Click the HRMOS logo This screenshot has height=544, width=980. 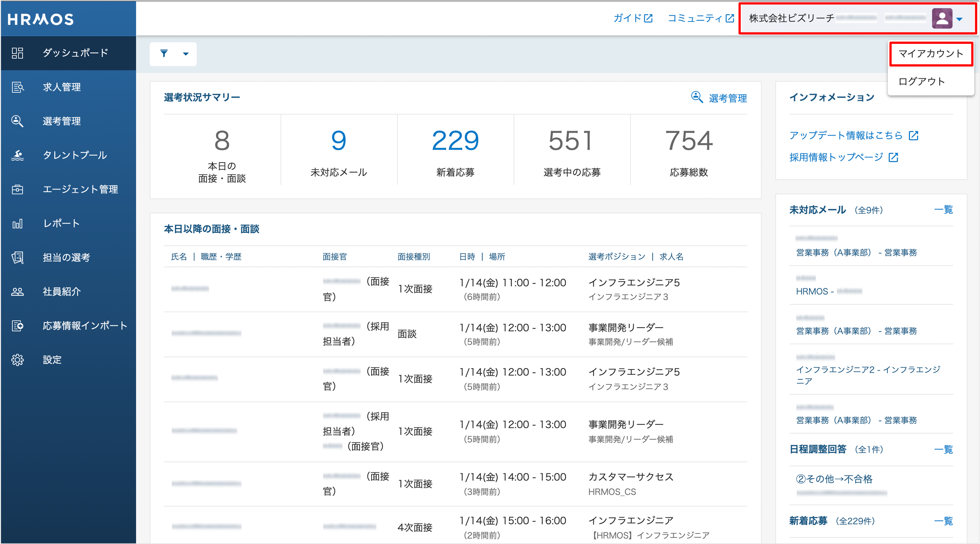click(40, 19)
